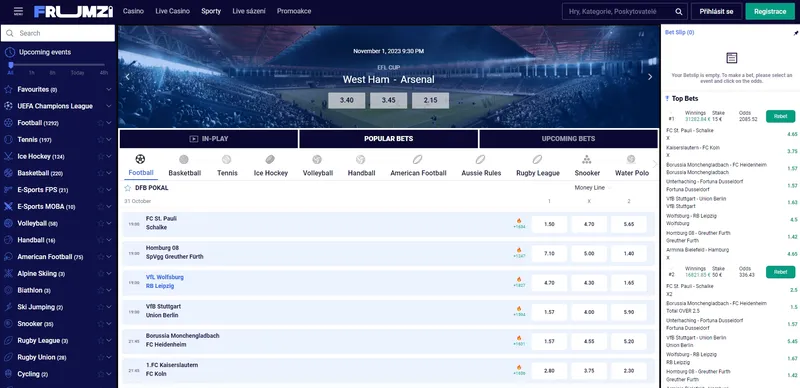Screen dimensions: 800x388
Task: Star Snooker in the sidebar
Action: [101, 324]
